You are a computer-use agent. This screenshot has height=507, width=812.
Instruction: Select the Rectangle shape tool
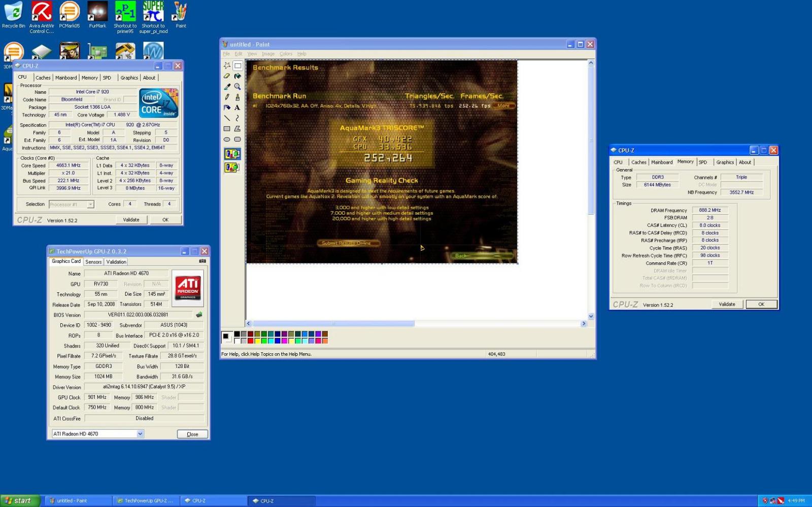[x=227, y=129]
